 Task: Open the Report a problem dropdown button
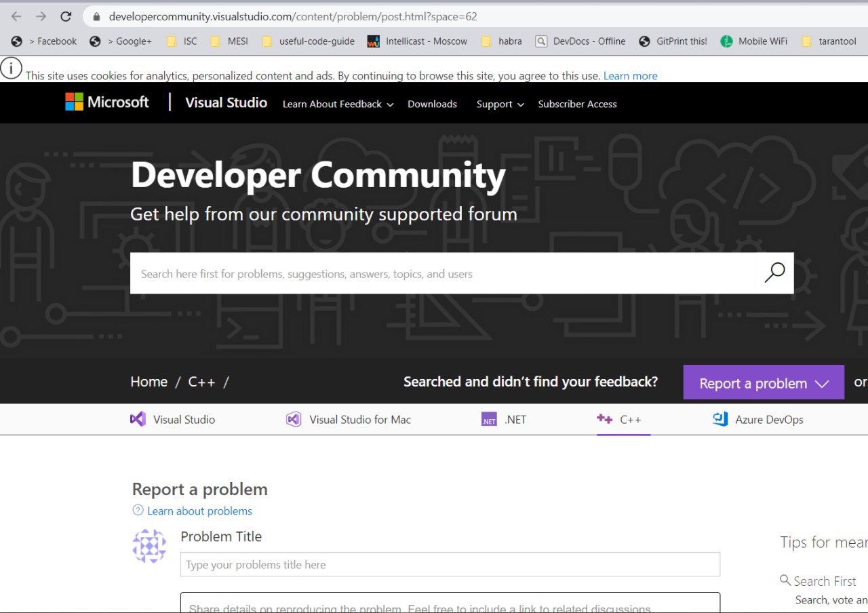click(x=764, y=382)
